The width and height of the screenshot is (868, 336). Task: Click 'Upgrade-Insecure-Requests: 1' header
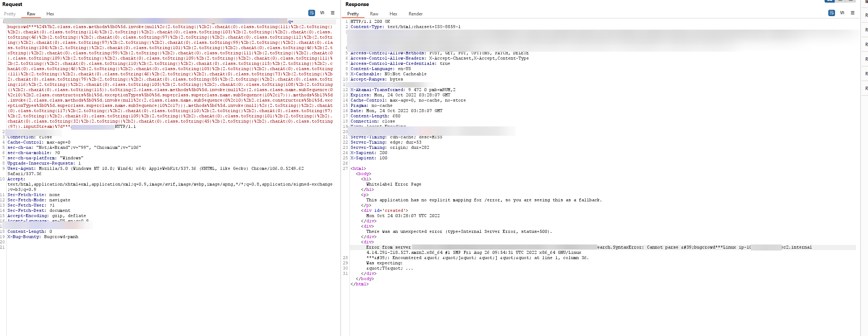coord(44,163)
